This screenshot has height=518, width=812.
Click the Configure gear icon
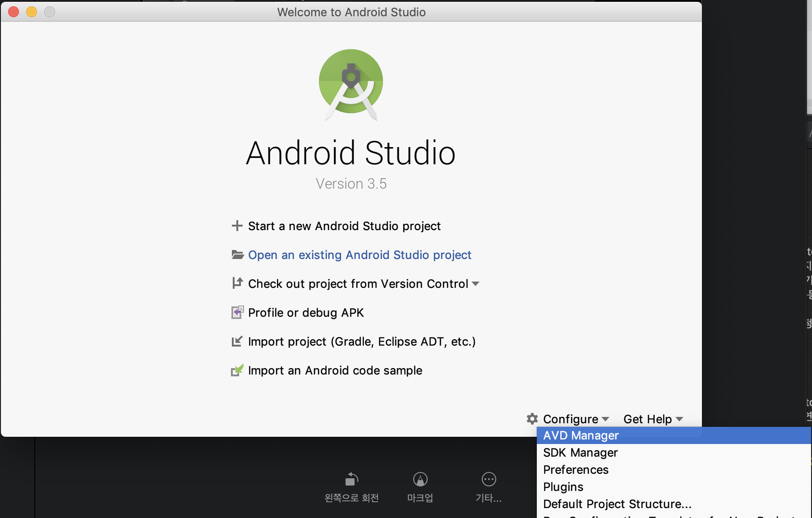[532, 419]
